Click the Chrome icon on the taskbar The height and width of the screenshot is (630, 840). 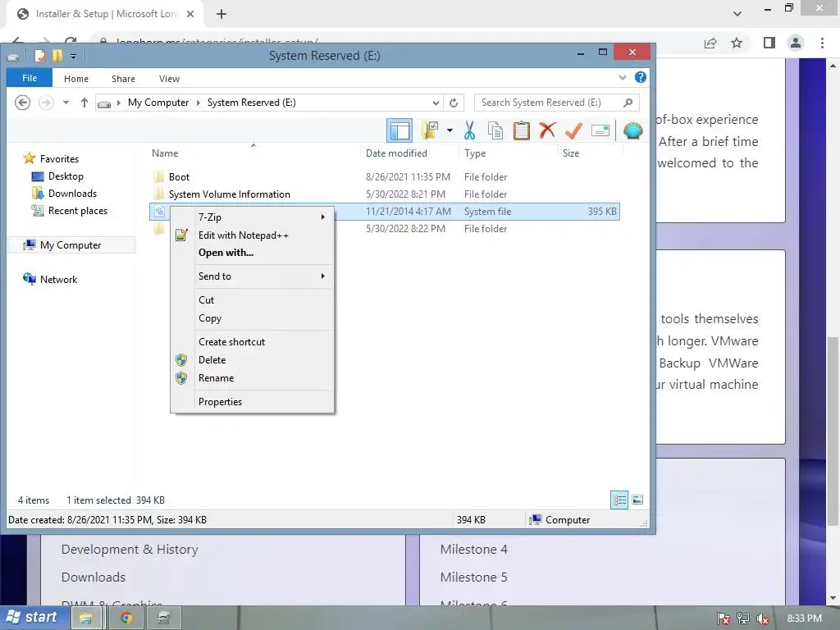point(126,619)
